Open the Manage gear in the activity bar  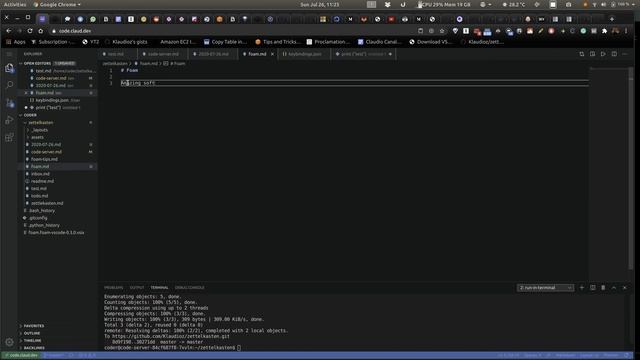pos(9,342)
